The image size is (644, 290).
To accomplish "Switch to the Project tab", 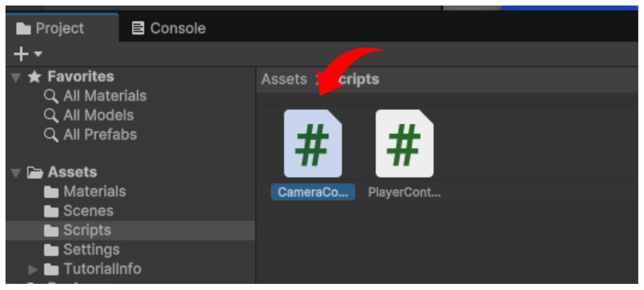I will 50,28.
